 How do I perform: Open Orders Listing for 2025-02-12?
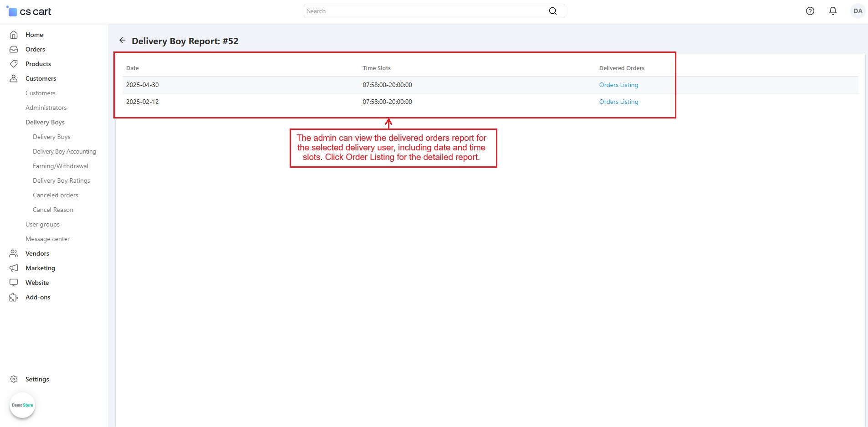pyautogui.click(x=618, y=102)
